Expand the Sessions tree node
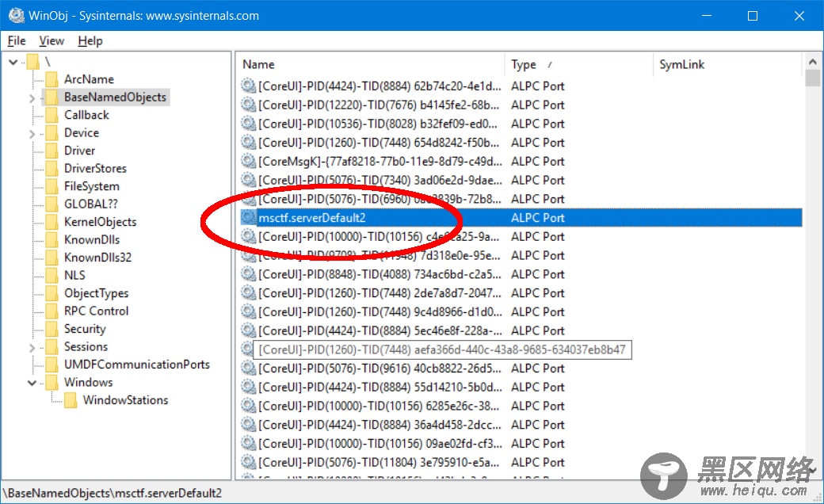The width and height of the screenshot is (824, 504). click(x=32, y=348)
